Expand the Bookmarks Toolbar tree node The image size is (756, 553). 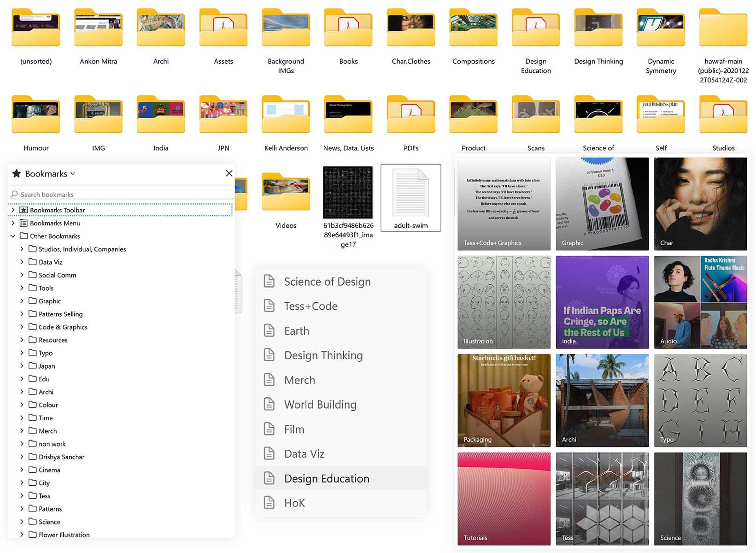click(x=13, y=210)
